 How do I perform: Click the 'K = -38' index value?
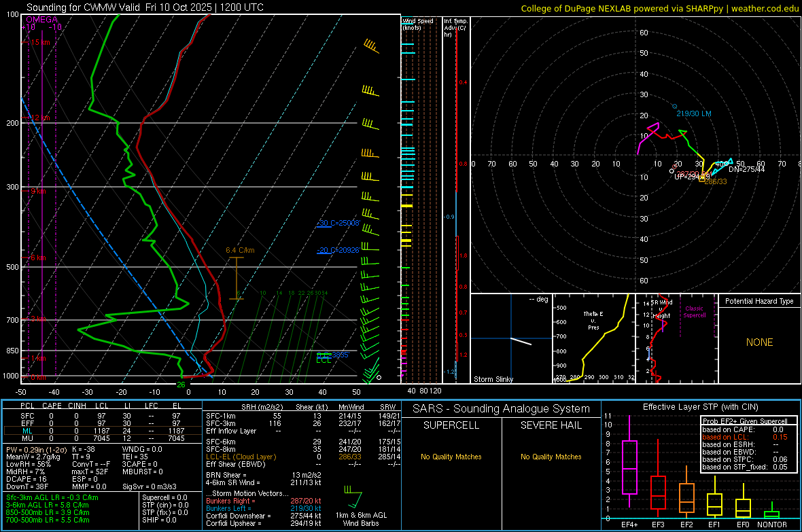point(84,450)
